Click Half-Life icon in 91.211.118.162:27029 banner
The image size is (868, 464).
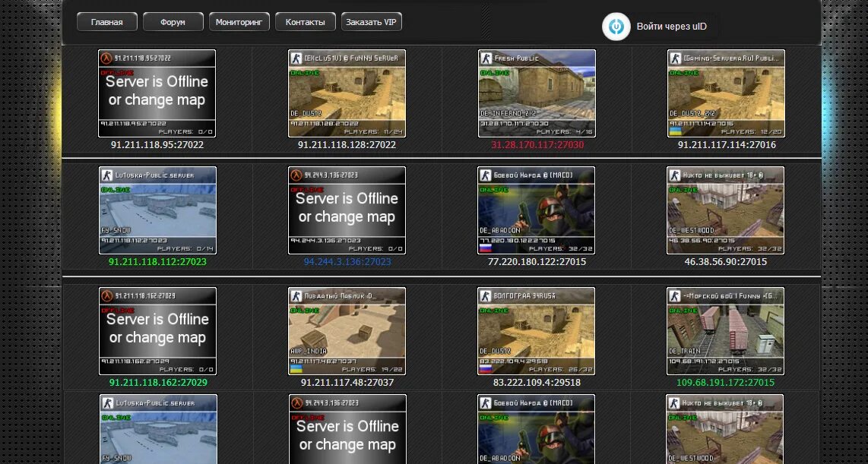[x=107, y=296]
